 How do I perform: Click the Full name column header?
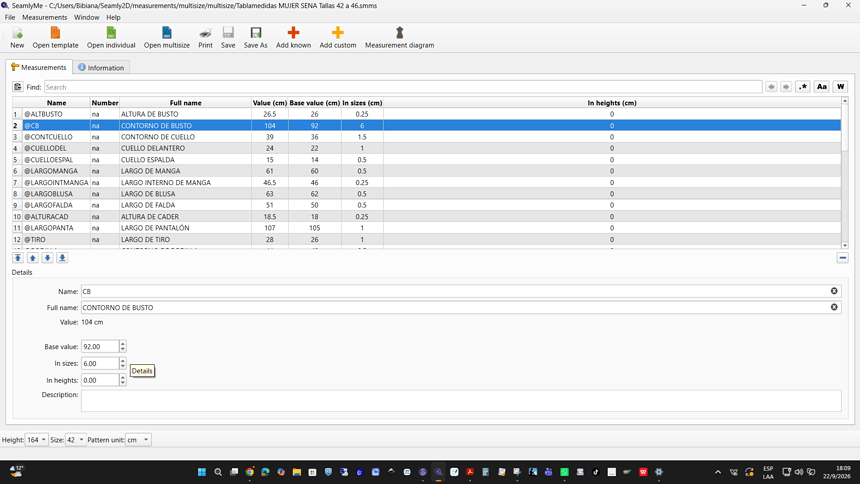click(x=185, y=103)
